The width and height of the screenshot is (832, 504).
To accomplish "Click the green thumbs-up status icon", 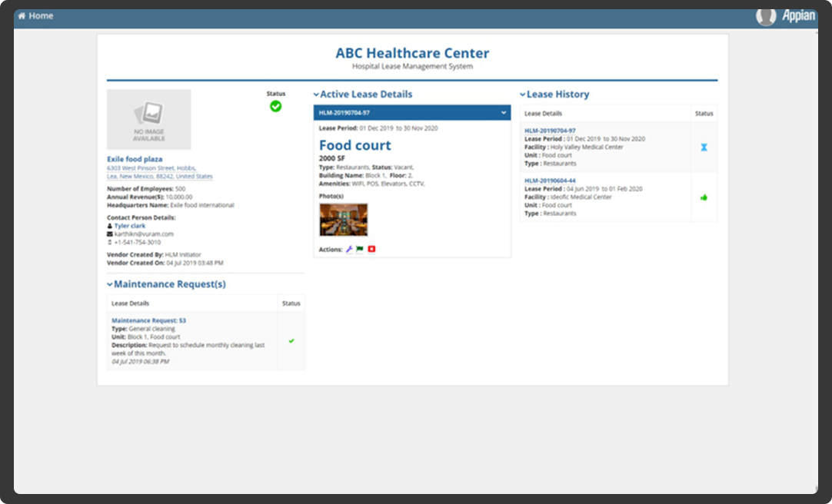I will click(704, 197).
